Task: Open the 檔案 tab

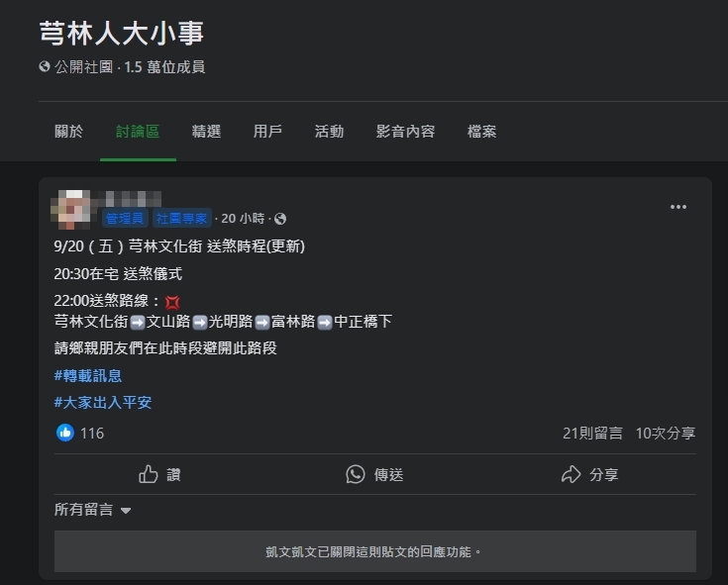Action: [x=481, y=132]
